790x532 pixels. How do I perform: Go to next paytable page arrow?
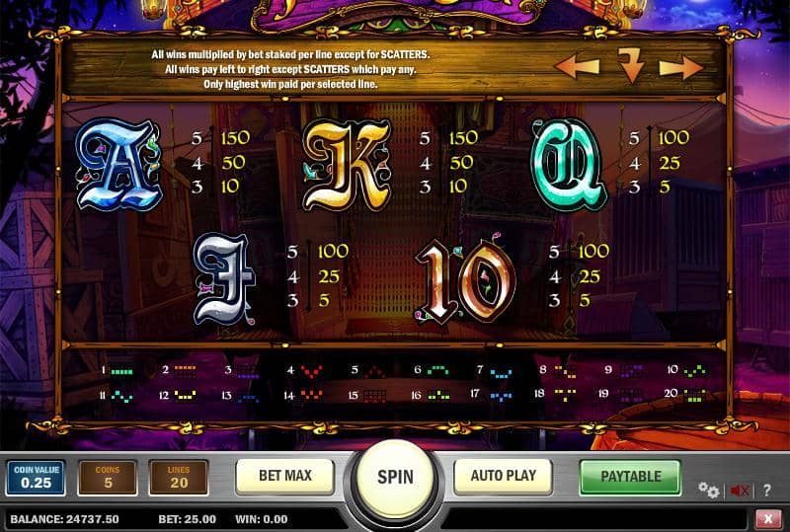coord(681,66)
